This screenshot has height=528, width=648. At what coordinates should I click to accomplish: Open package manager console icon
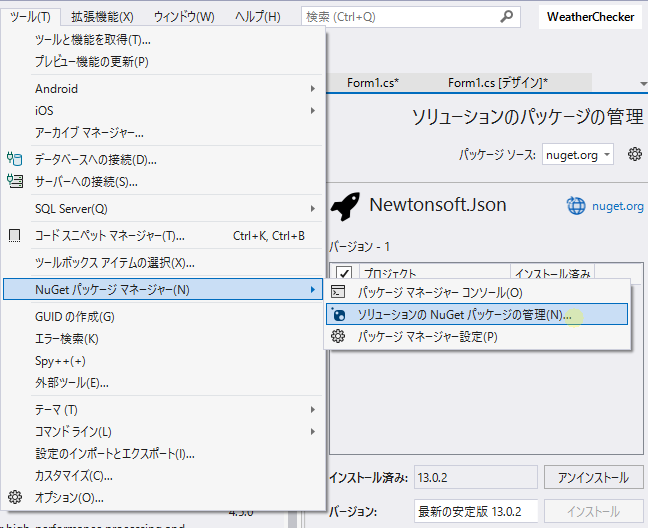click(x=338, y=292)
